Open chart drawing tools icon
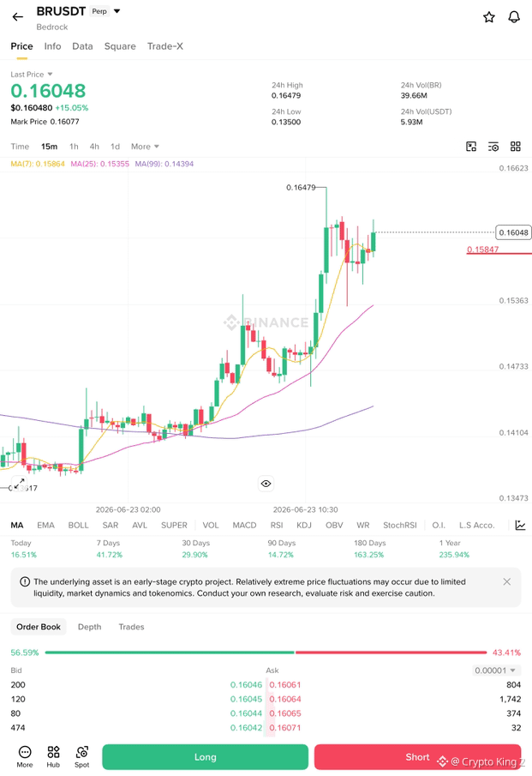 471,147
